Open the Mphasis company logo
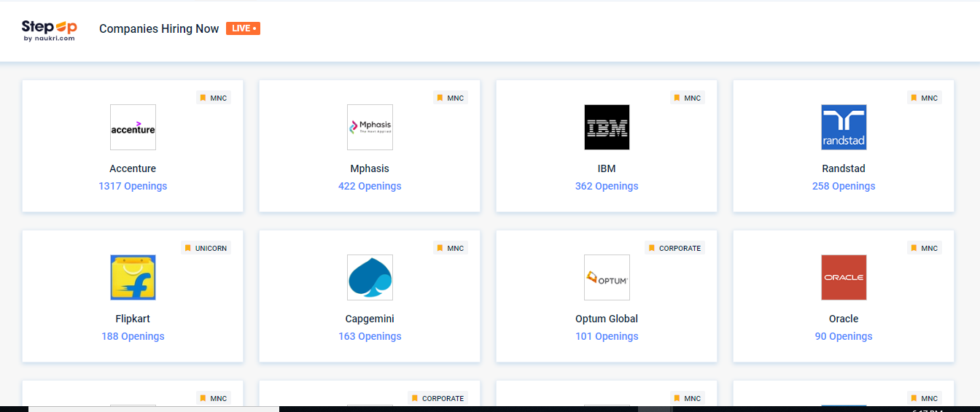980x412 pixels. point(370,128)
